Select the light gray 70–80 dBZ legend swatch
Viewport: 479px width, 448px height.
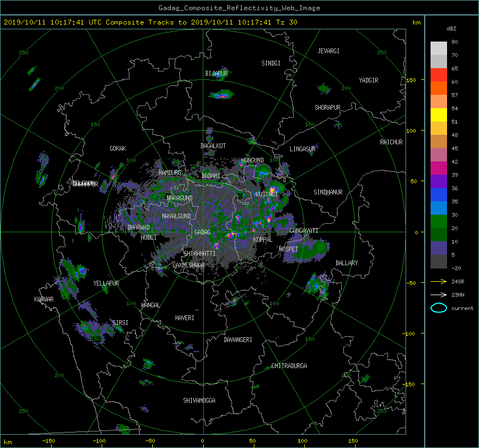click(439, 48)
